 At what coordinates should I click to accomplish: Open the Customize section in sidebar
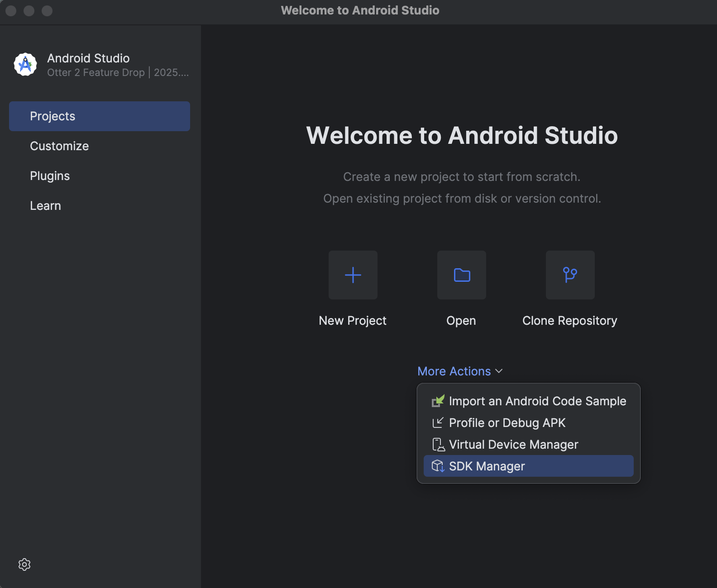[59, 146]
